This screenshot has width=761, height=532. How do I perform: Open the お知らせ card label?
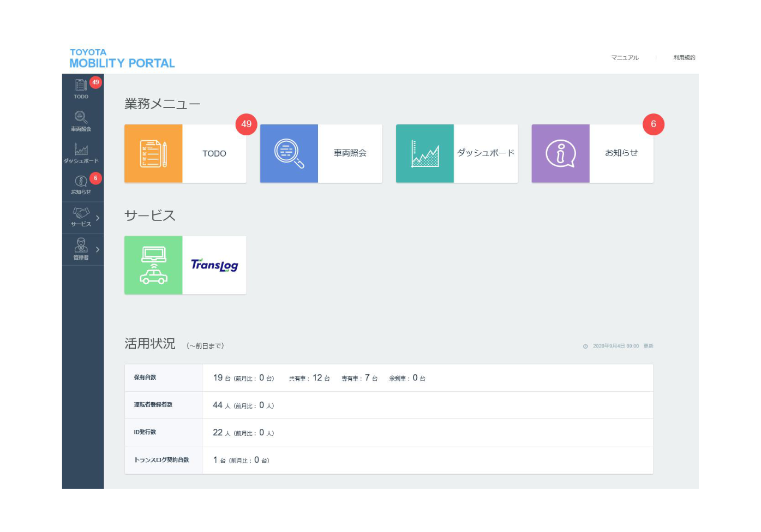click(621, 153)
